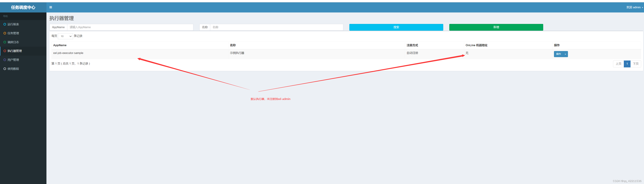Select 执行器管理 in the sidebar

pyautogui.click(x=23, y=51)
